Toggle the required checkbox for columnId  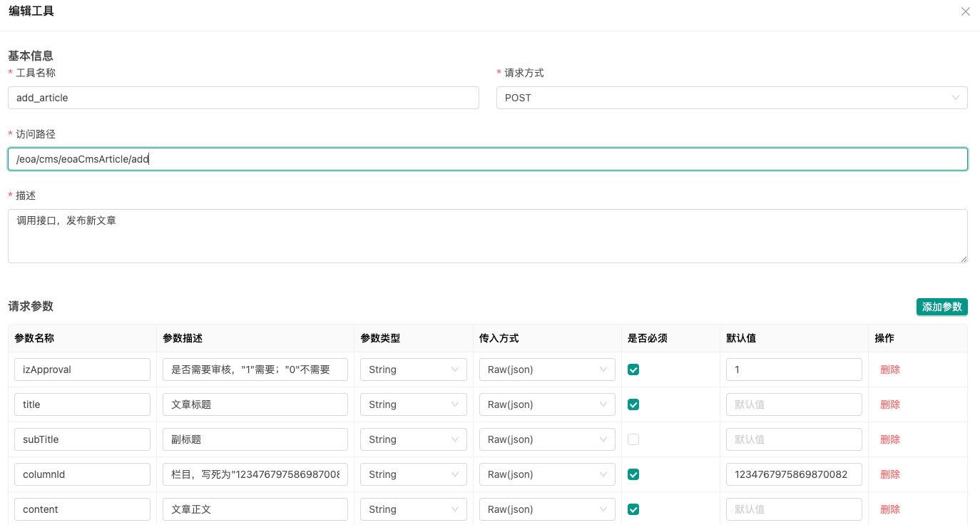point(633,474)
